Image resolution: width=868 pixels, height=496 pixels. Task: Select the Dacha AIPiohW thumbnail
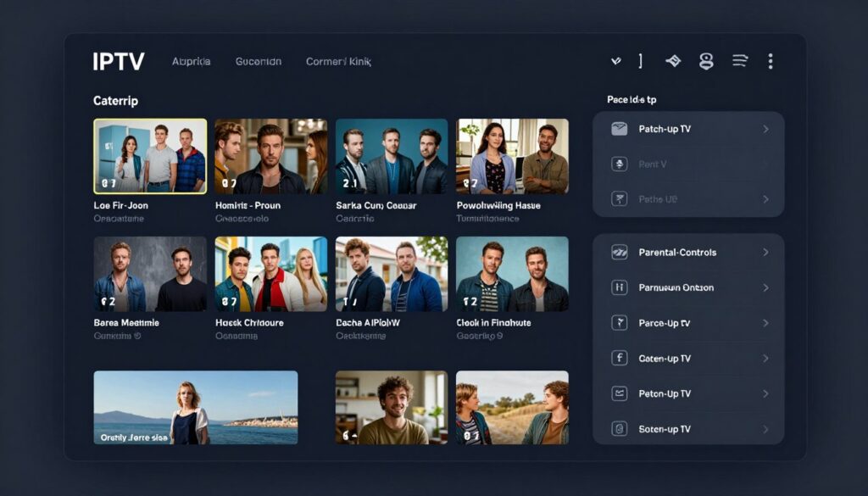coord(392,274)
